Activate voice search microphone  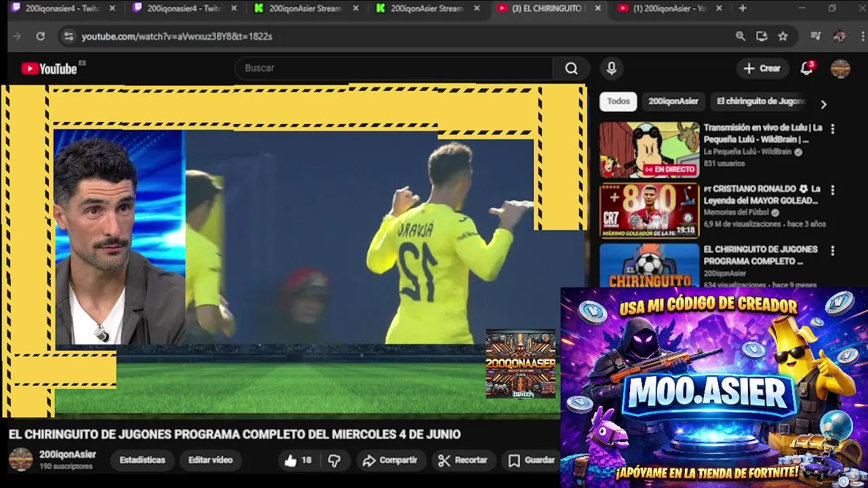pyautogui.click(x=612, y=68)
